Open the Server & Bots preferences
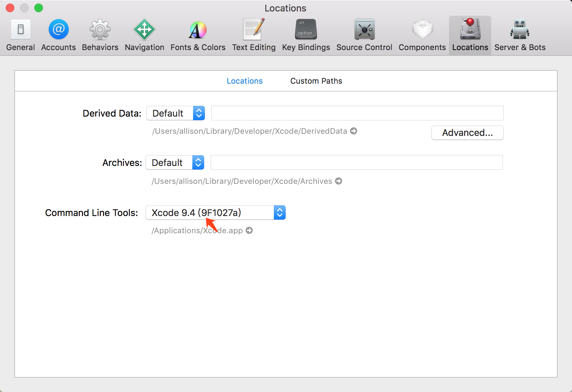The width and height of the screenshot is (572, 392). pyautogui.click(x=520, y=35)
